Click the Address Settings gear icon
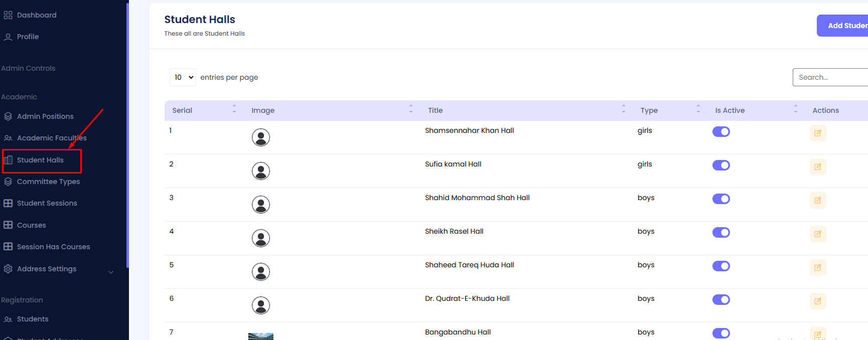This screenshot has width=868, height=340. click(x=8, y=269)
